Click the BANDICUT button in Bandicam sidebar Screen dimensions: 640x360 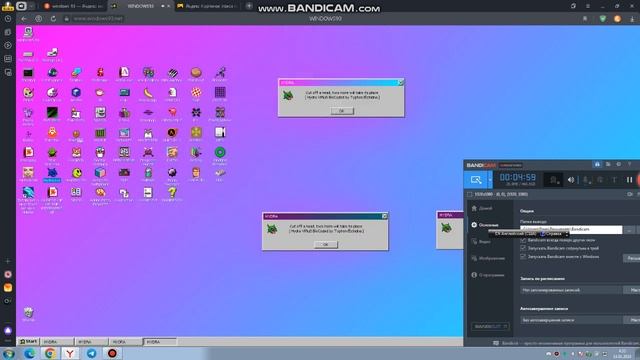pyautogui.click(x=491, y=327)
